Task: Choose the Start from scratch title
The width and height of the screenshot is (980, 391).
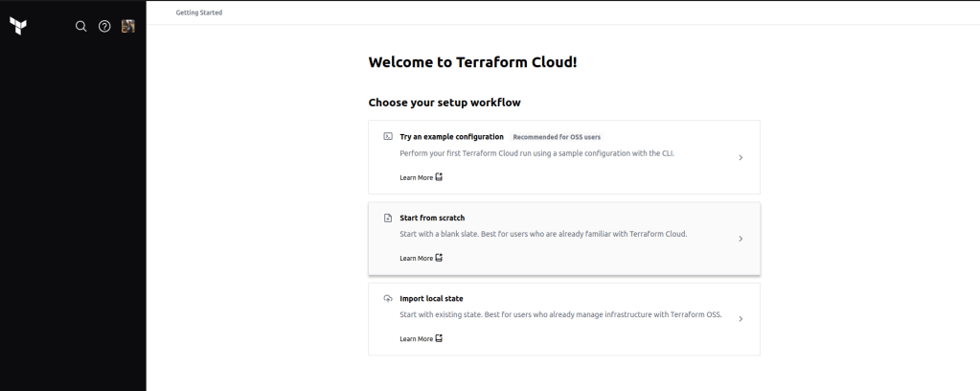Action: [432, 218]
